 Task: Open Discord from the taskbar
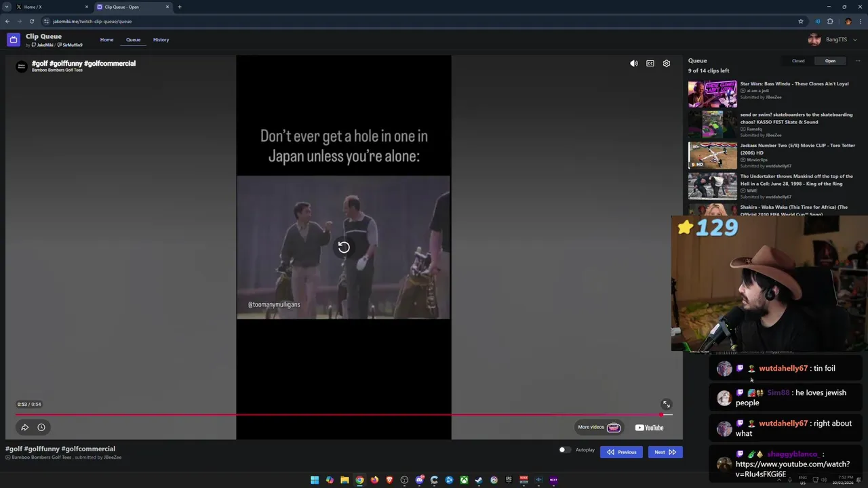(419, 480)
